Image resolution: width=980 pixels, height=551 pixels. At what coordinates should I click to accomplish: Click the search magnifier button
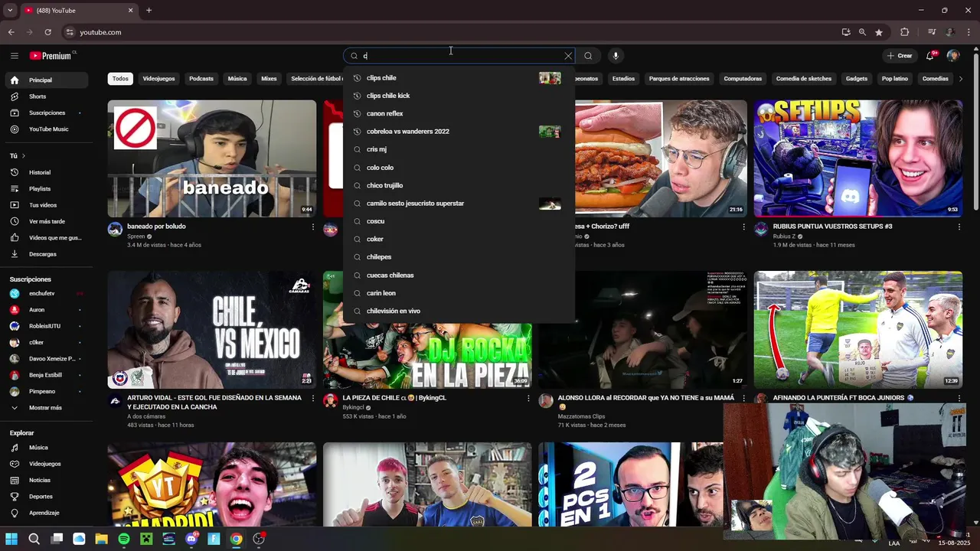coord(588,56)
